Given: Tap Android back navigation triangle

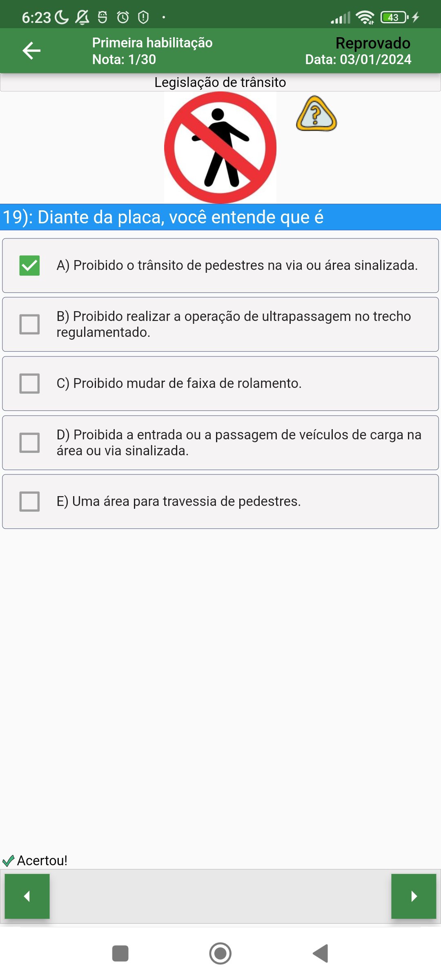Looking at the screenshot, I should click(321, 953).
